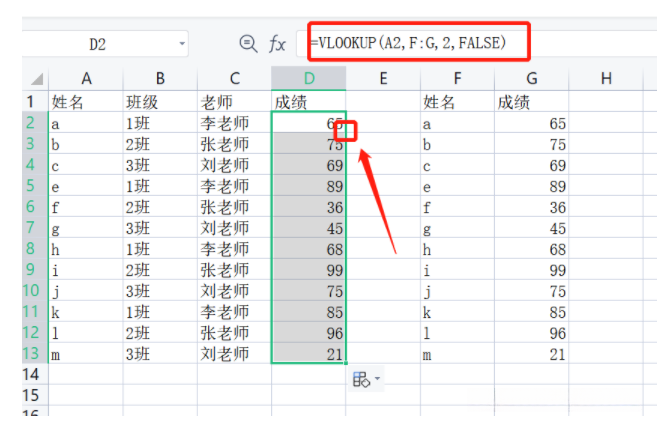Click cell B7 containing 3班

point(160,227)
